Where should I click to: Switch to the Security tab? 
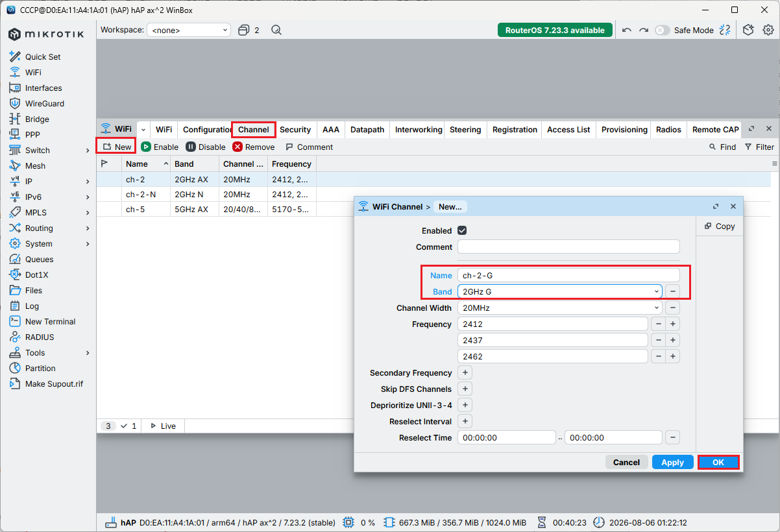click(295, 130)
